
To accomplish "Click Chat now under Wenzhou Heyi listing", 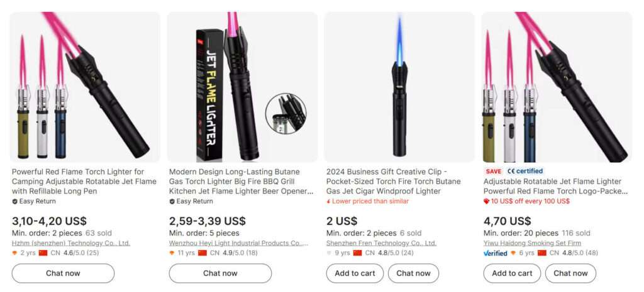I will coord(220,273).
